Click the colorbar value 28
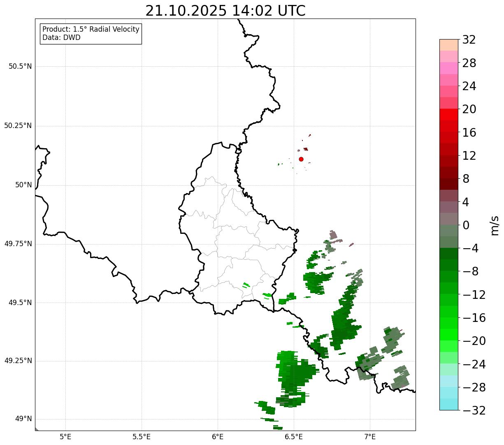This screenshot has width=504, height=445. point(469,63)
